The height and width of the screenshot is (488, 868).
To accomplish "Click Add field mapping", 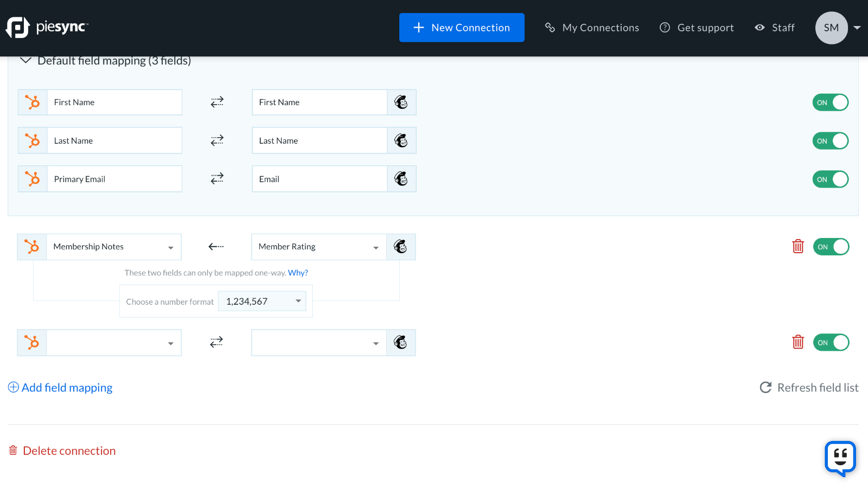I will click(x=60, y=387).
